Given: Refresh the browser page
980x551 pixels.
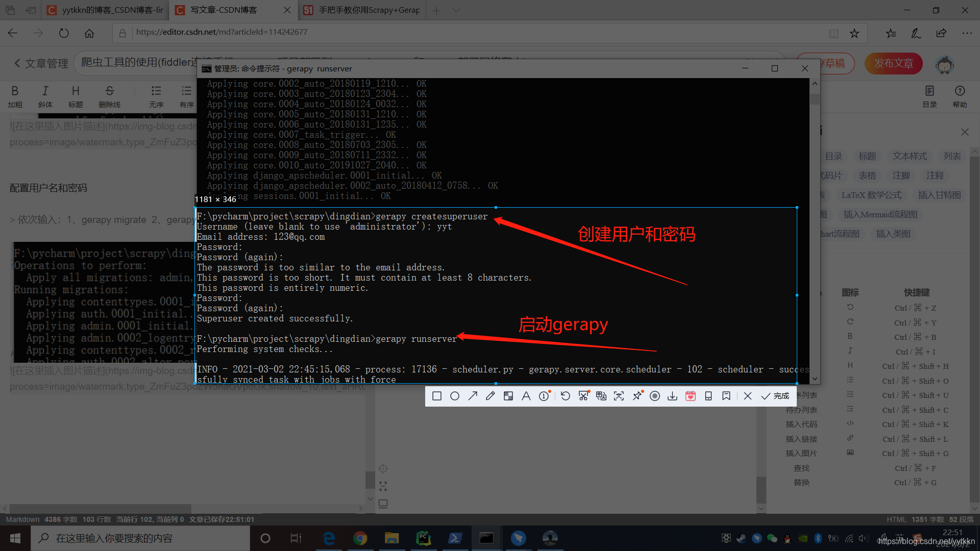Looking at the screenshot, I should [x=64, y=33].
